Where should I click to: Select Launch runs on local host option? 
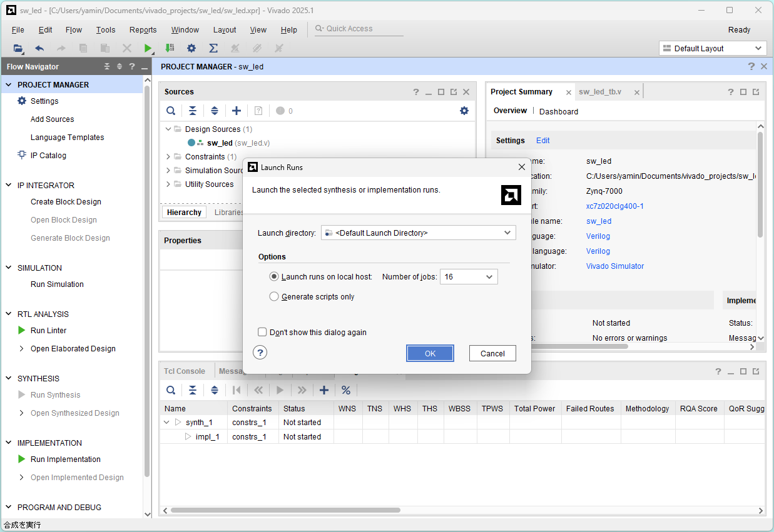[x=274, y=276]
